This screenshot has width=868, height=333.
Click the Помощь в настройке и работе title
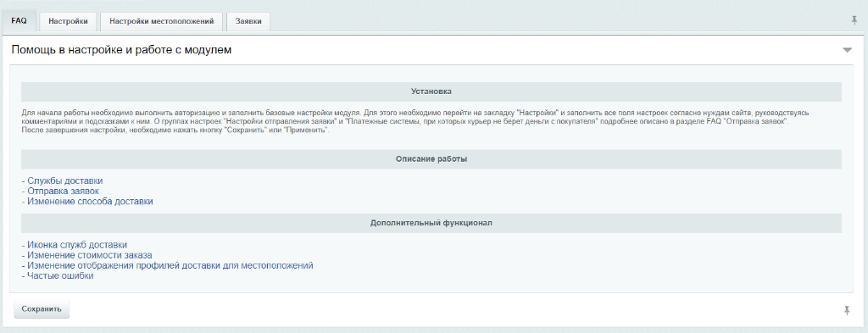click(x=121, y=50)
